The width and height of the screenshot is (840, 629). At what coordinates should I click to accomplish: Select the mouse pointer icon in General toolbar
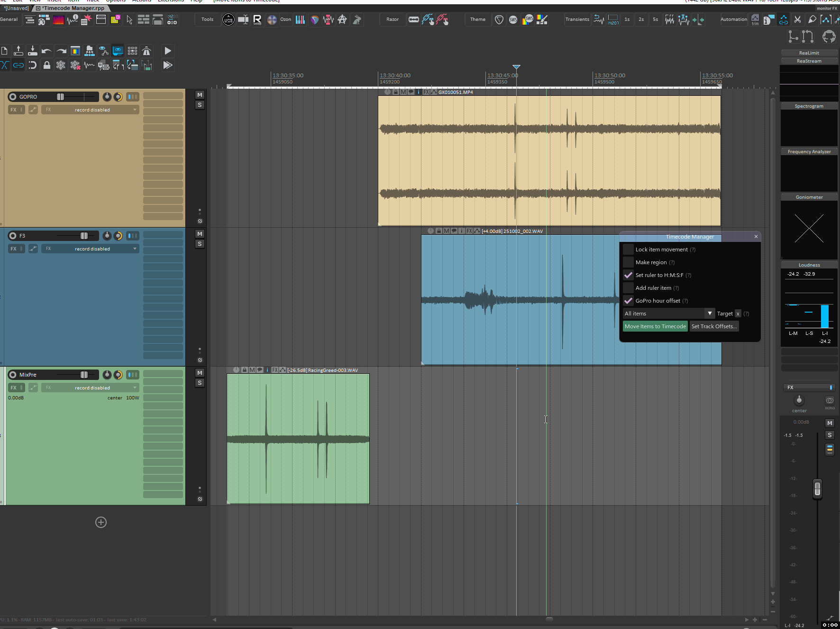coord(129,19)
